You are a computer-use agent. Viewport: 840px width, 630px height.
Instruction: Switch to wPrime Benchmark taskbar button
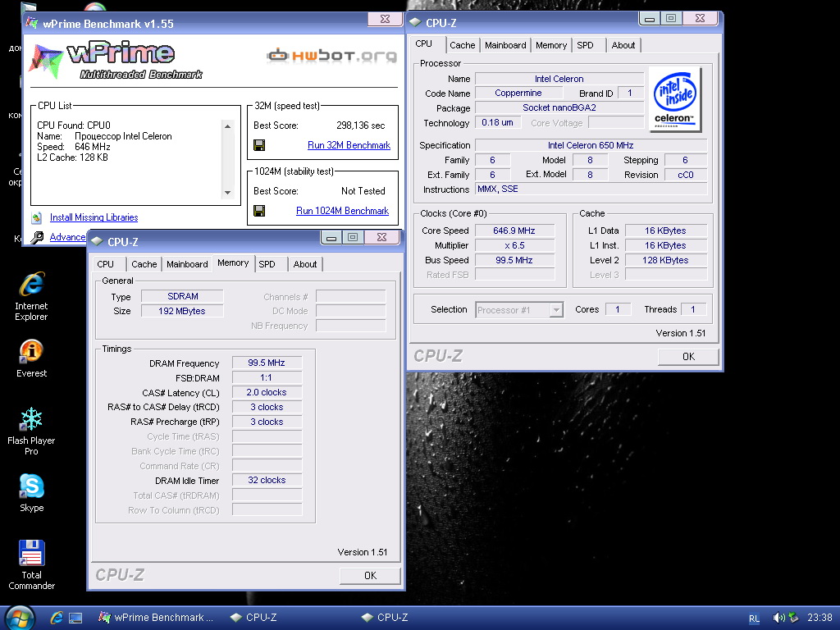157,618
